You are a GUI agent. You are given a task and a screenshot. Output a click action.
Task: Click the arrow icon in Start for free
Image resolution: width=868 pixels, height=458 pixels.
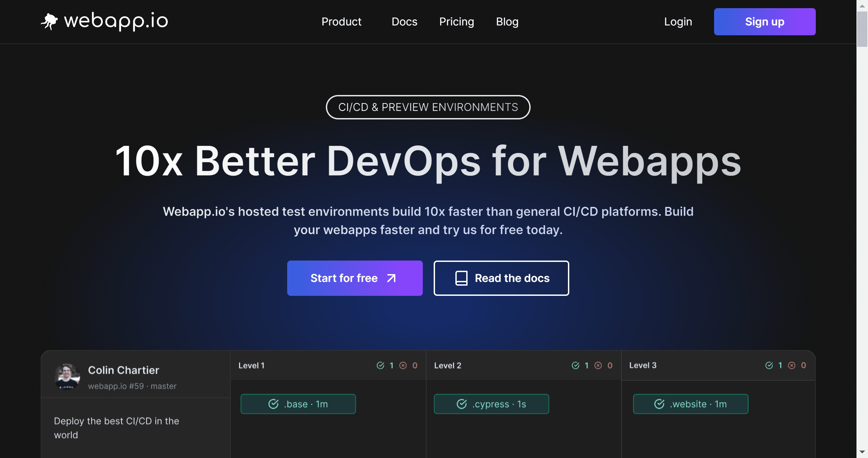[x=391, y=278]
